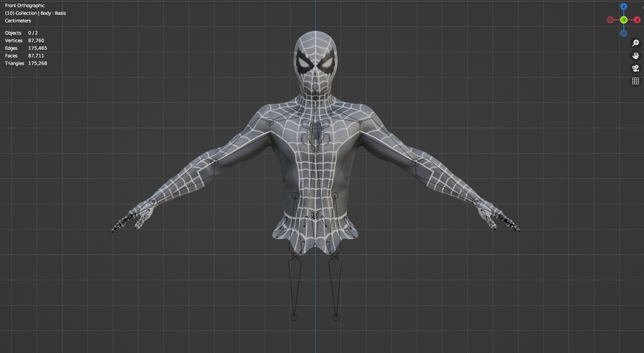Toggle orthographic/perspective with the grid icon

pyautogui.click(x=636, y=81)
